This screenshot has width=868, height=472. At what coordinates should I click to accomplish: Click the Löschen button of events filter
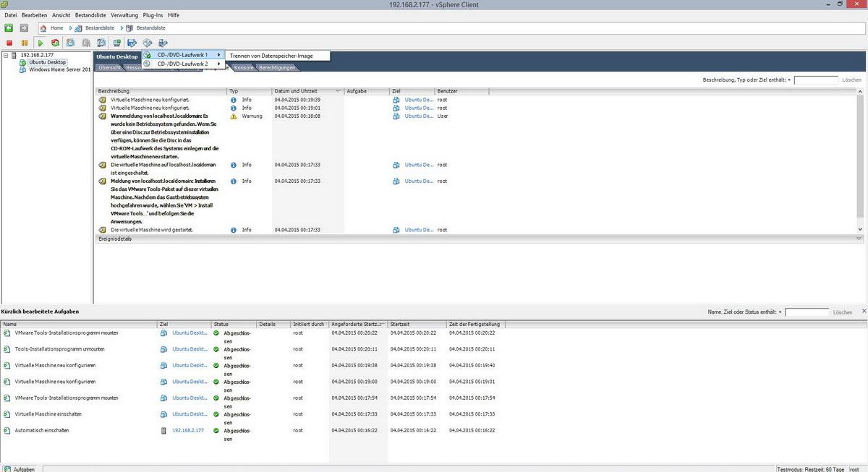coord(851,80)
